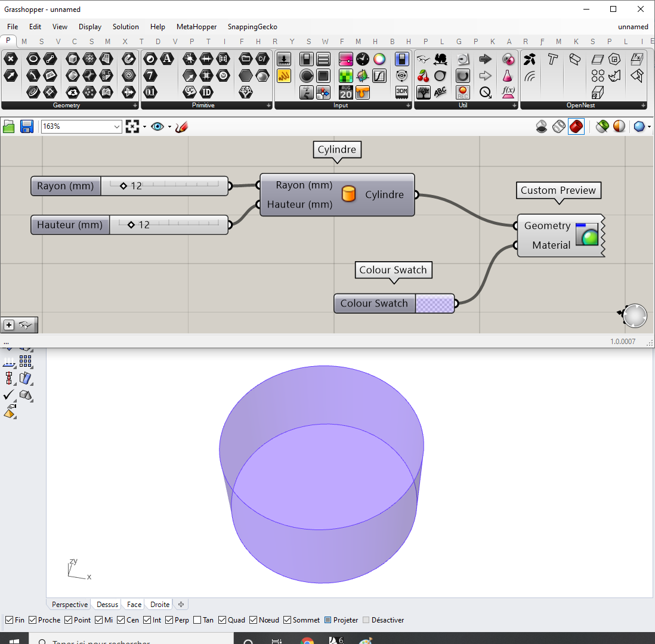Open the blue sphere display dropdown arrow
Image resolution: width=655 pixels, height=644 pixels.
click(x=650, y=126)
